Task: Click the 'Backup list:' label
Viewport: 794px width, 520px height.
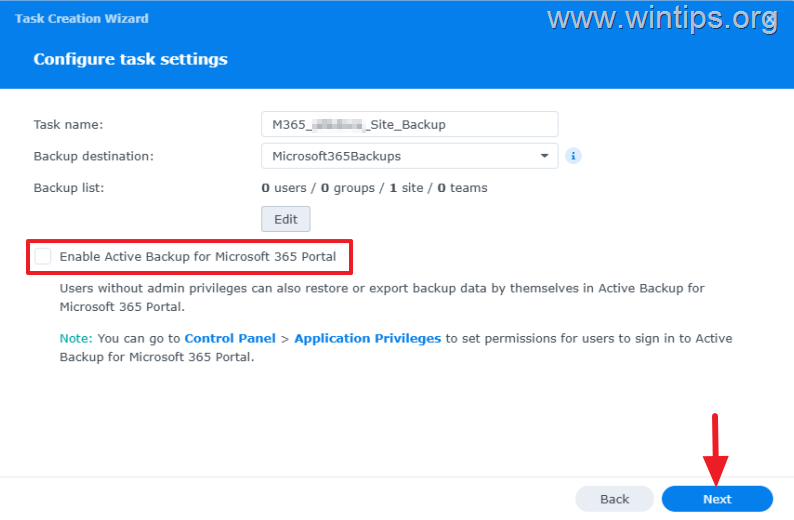Action: pos(68,187)
